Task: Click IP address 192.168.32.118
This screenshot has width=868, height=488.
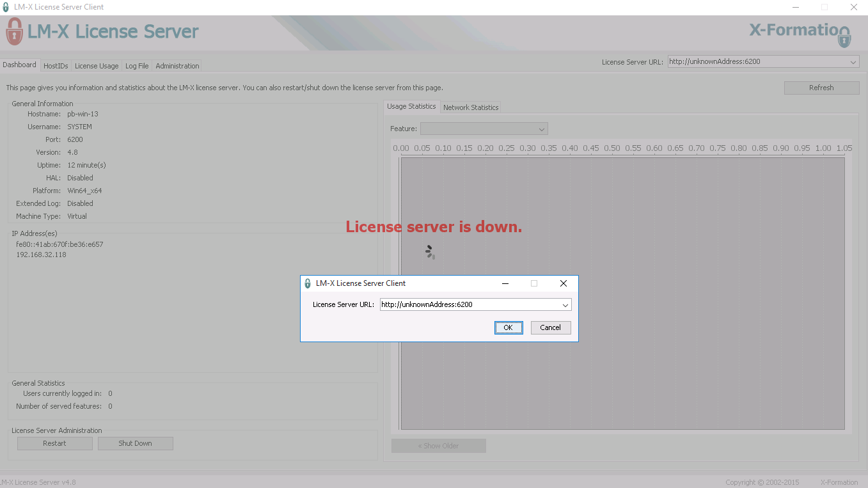Action: (x=41, y=255)
